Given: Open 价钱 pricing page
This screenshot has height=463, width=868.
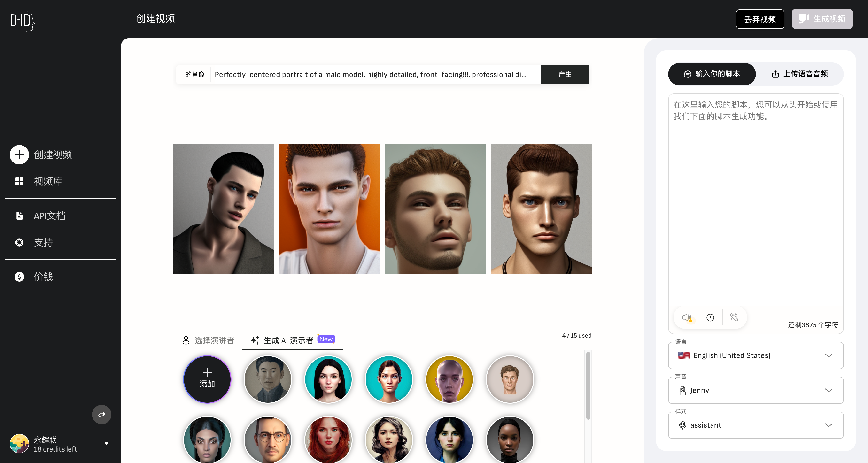Looking at the screenshot, I should (x=43, y=277).
